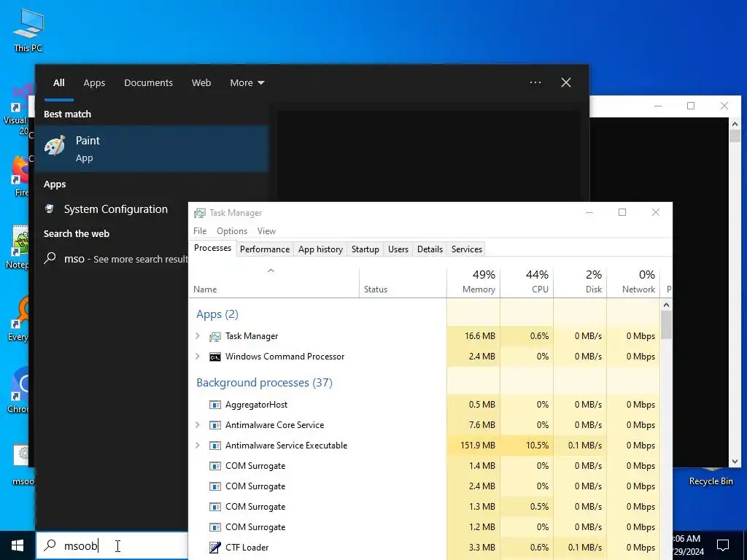The image size is (747, 560).
Task: Click scroll-down arrow in background window
Action: coord(735,462)
